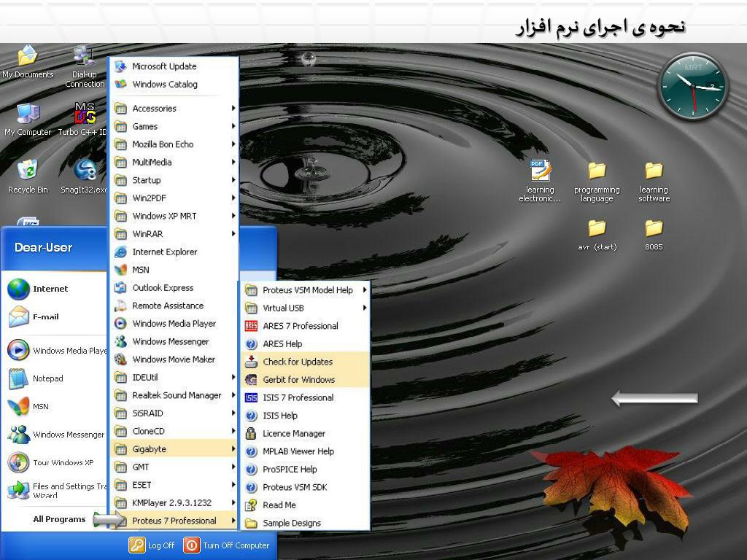Click the MSN entry in All Programs list
This screenshot has height=560, width=747.
pyautogui.click(x=174, y=270)
